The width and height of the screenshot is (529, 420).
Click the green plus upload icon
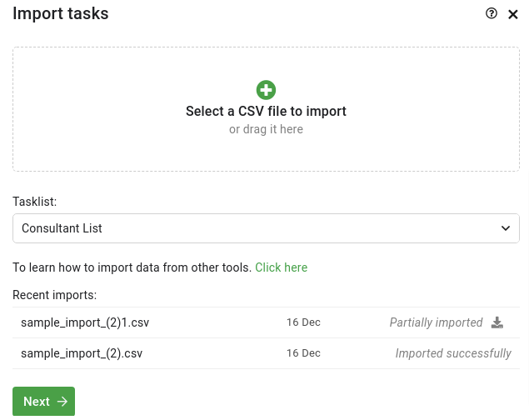pos(266,90)
